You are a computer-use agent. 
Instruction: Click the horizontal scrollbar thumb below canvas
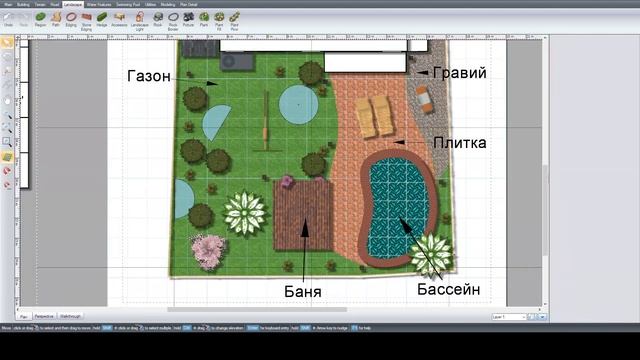click(257, 309)
